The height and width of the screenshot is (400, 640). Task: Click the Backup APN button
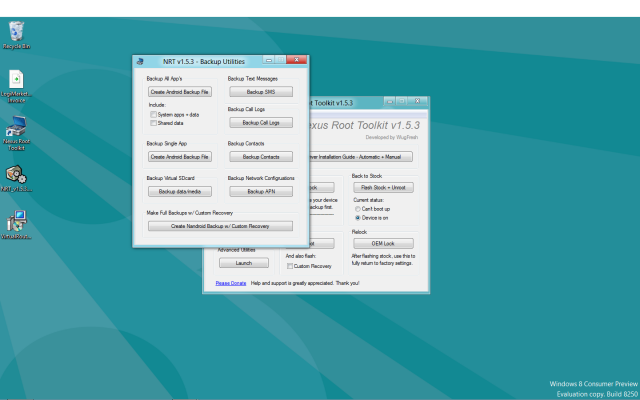pyautogui.click(x=261, y=191)
